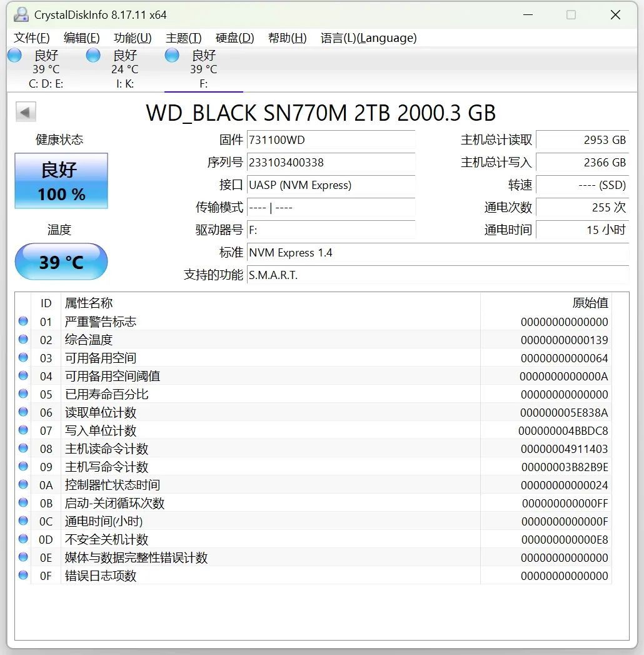
Task: Select raw value 0000000000000F
Action: 565,522
